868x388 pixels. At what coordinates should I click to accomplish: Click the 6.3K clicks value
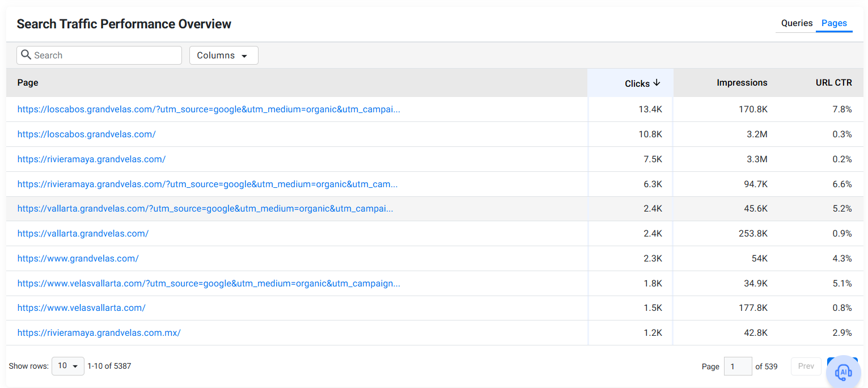[x=653, y=184]
